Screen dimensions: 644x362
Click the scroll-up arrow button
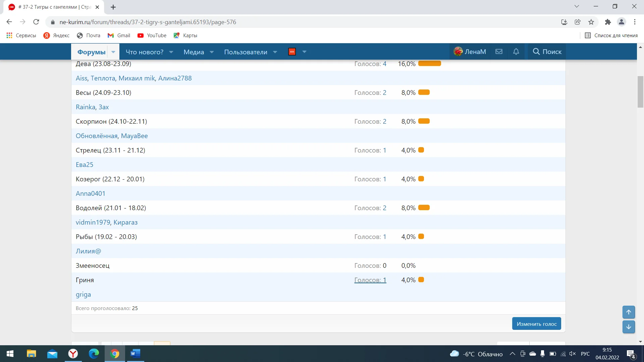629,312
